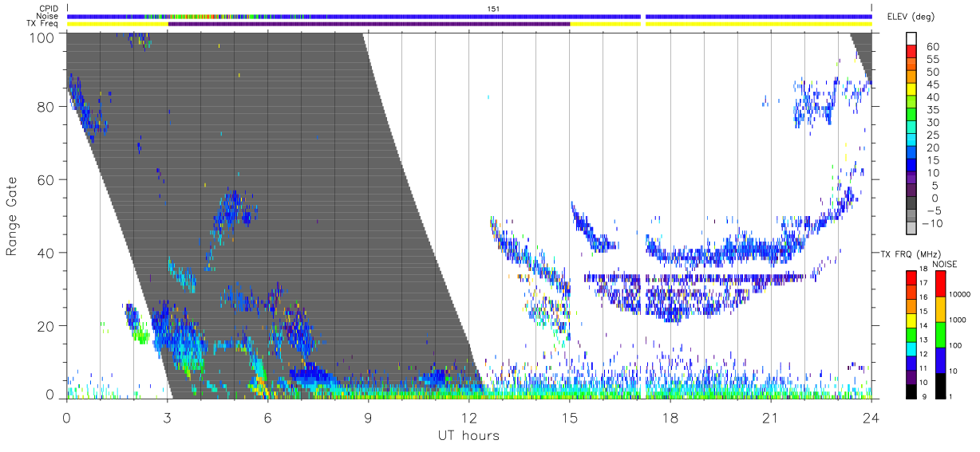Click the 15 tick label on UT hours axis
This screenshot has width=980, height=452.
570,418
